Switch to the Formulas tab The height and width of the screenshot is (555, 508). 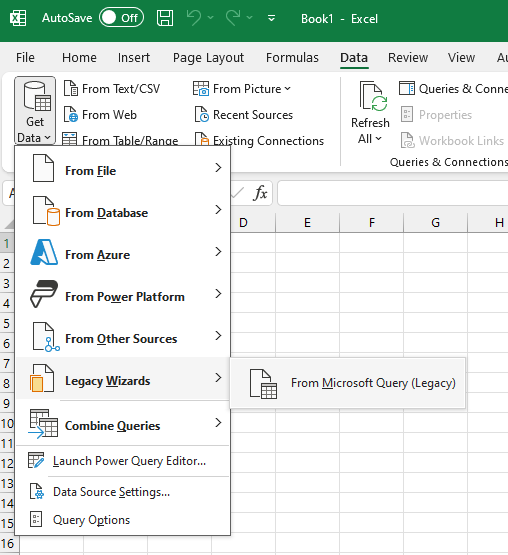[292, 57]
